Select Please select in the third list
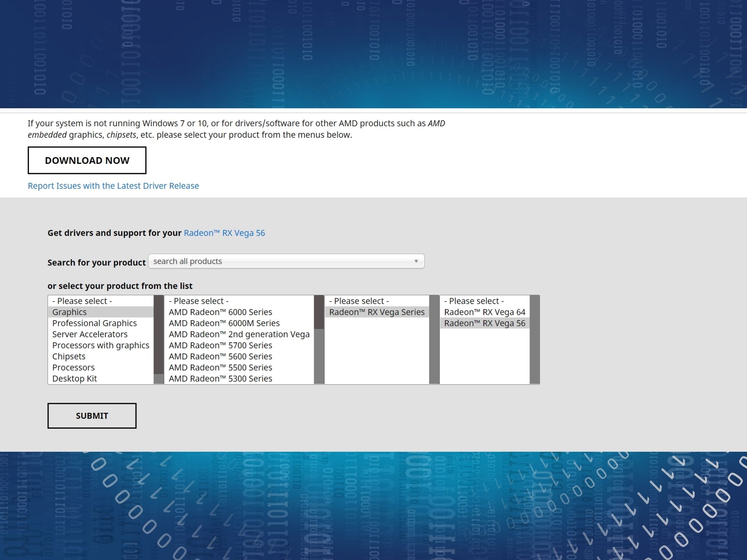747x560 pixels. tap(377, 301)
